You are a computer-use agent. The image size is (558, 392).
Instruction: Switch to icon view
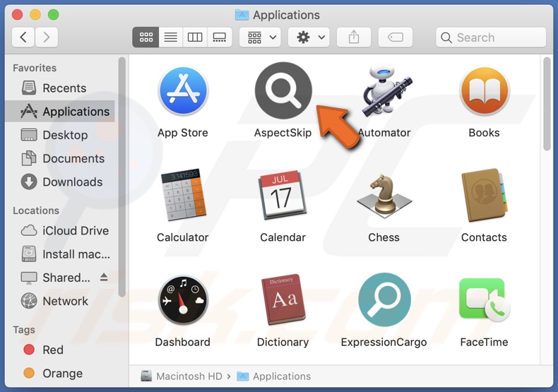point(146,37)
